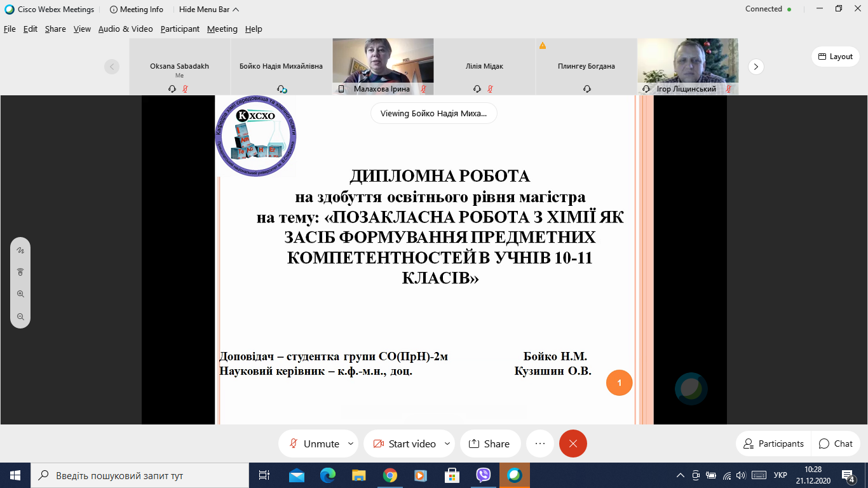Show previous participants with left arrow
Screen dimensions: 868x488
[112, 67]
